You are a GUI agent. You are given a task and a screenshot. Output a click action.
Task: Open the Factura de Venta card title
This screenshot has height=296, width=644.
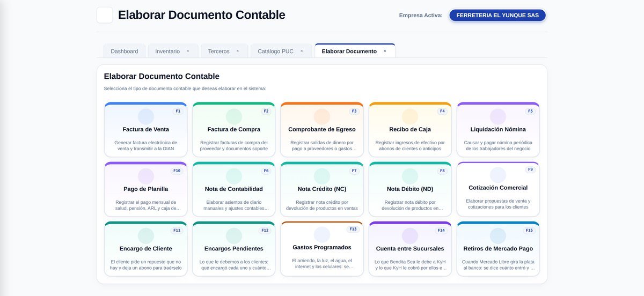point(146,129)
